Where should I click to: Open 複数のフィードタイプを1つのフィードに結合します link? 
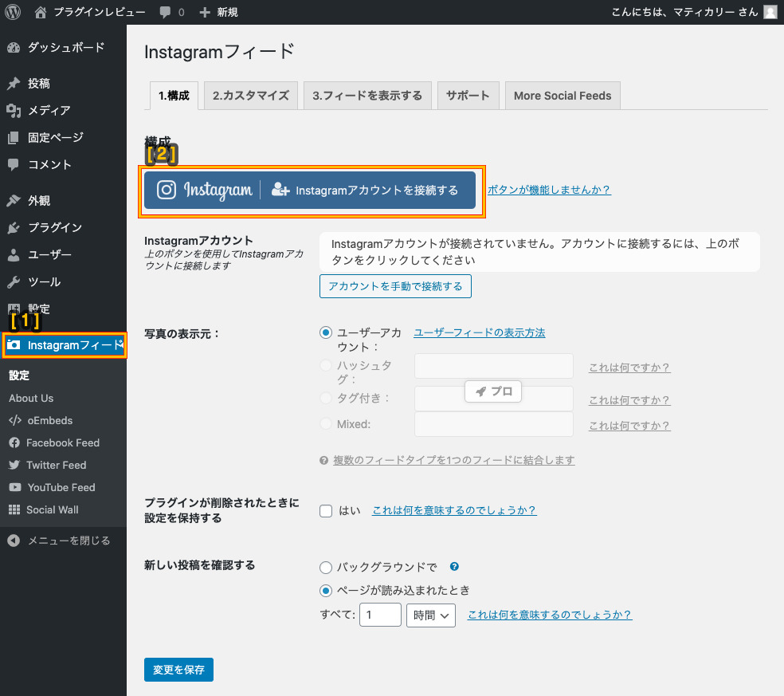pos(454,460)
